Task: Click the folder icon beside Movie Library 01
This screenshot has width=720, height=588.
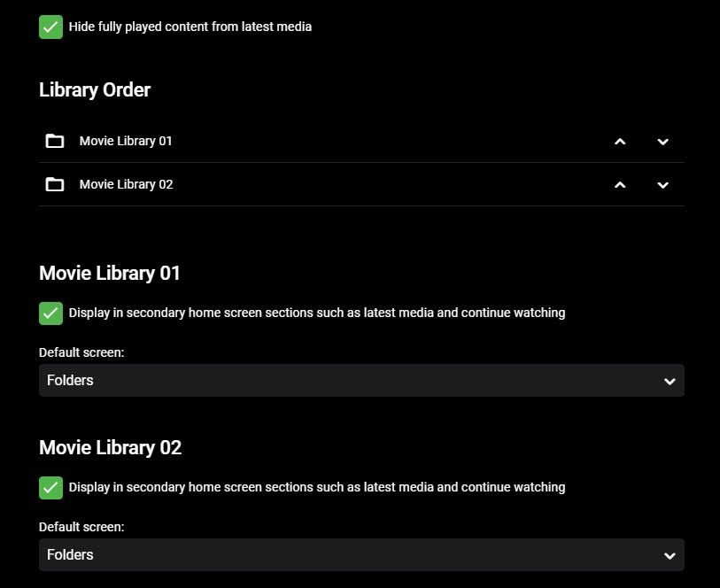Action: (54, 141)
